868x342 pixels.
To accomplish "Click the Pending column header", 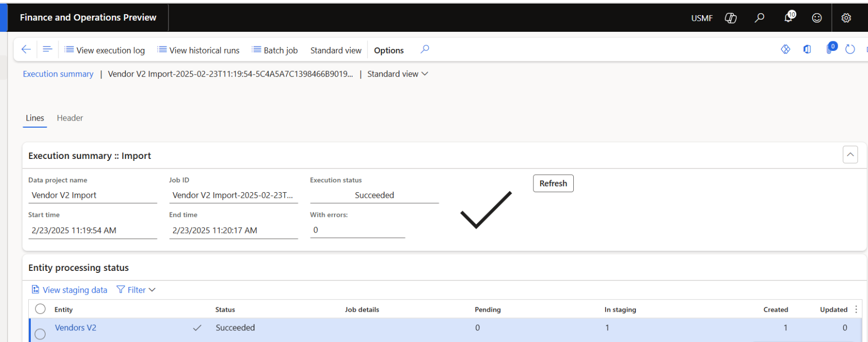I will [x=487, y=309].
